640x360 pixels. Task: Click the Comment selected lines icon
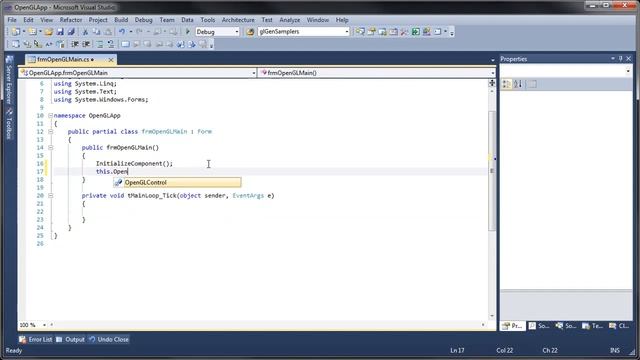(x=100, y=44)
